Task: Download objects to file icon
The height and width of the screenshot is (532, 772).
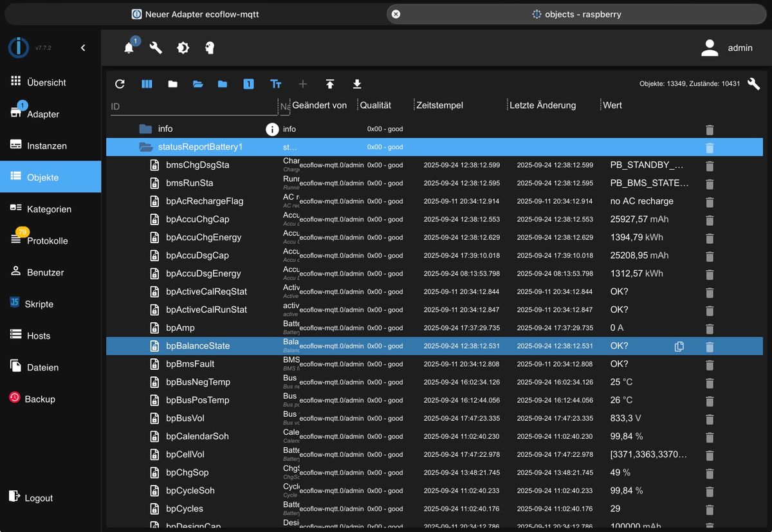Action: (x=357, y=84)
